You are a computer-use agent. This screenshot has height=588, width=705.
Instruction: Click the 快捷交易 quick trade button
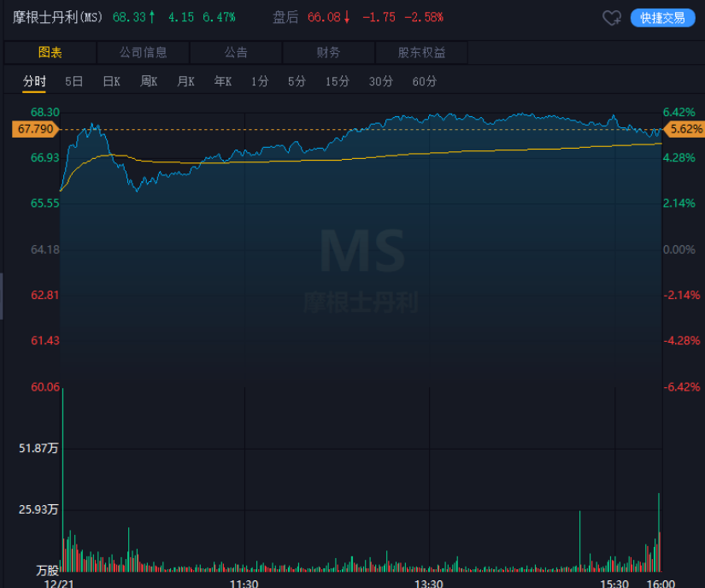[x=662, y=18]
